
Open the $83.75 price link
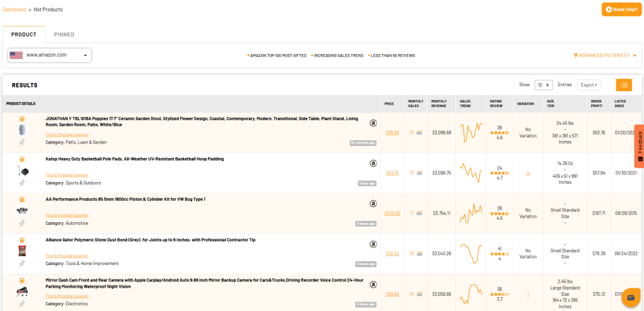pyautogui.click(x=392, y=172)
